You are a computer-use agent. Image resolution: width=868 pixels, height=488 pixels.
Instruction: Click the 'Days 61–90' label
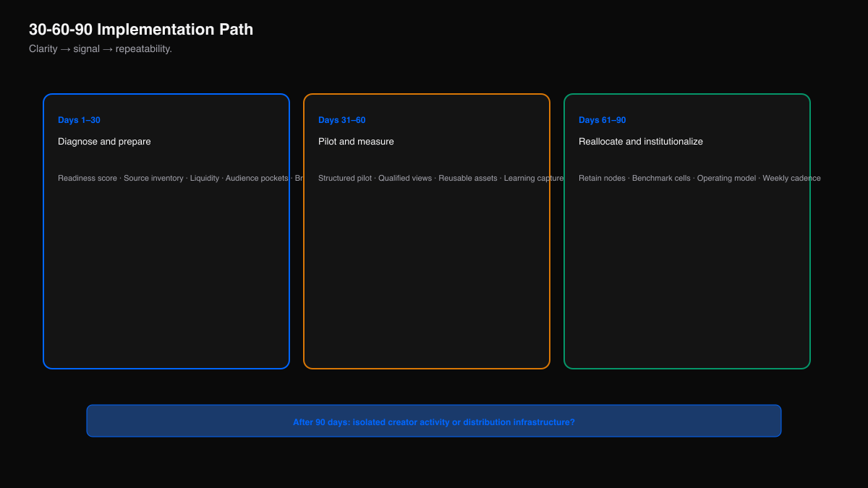pos(602,120)
